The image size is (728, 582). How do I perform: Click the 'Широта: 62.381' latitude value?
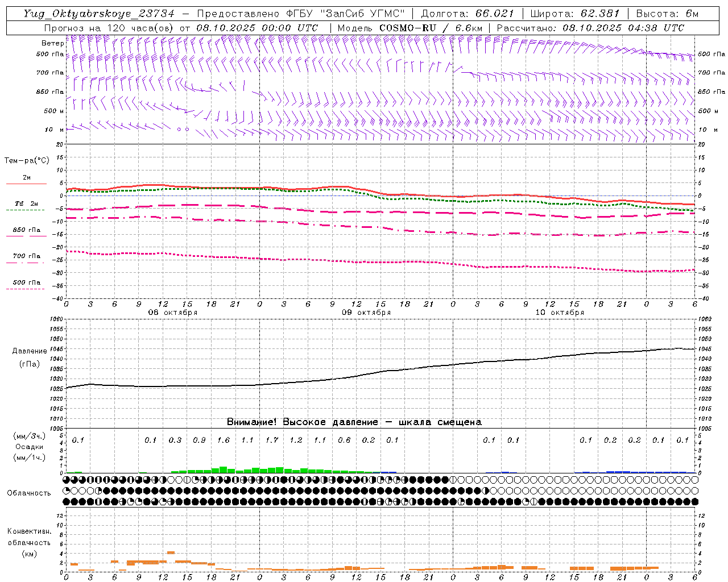[x=574, y=14]
